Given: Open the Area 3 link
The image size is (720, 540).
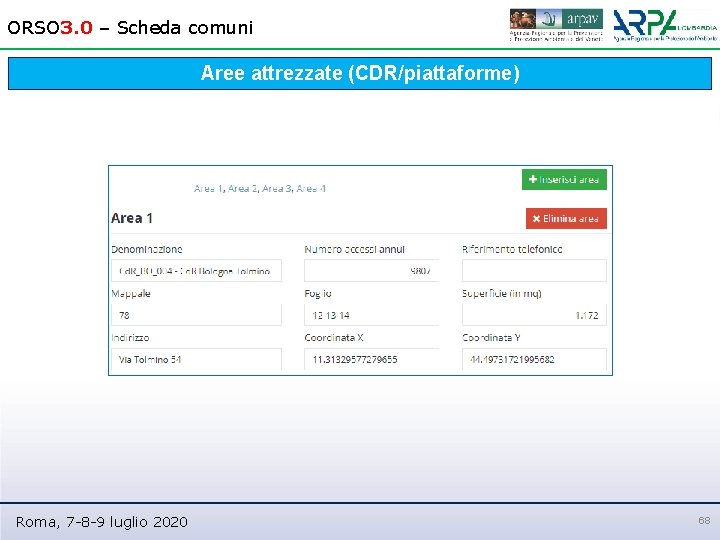Looking at the screenshot, I should (x=276, y=189).
